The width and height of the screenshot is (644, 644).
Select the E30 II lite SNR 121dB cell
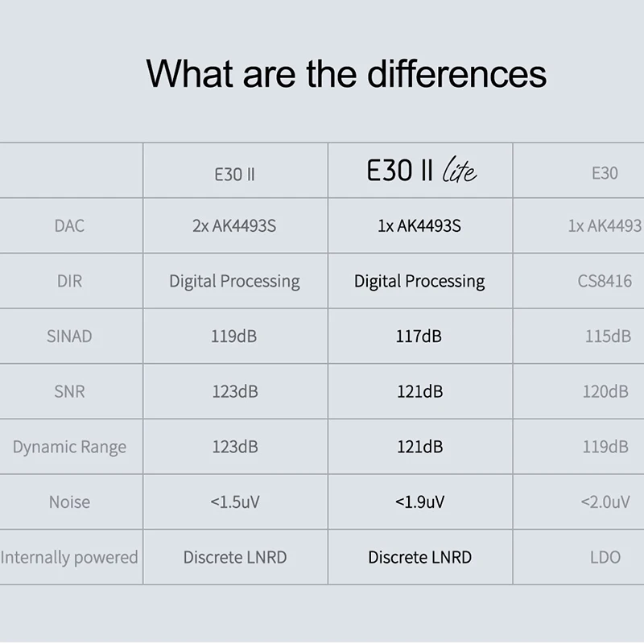point(419,392)
